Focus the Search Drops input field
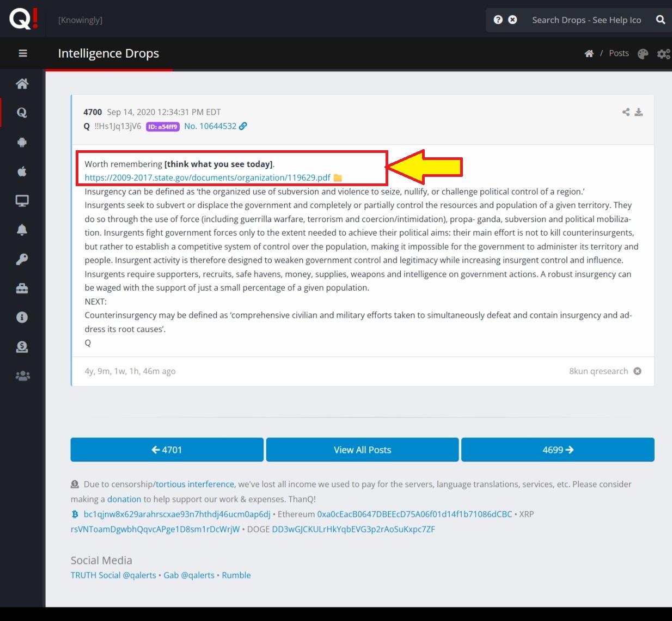 click(x=587, y=20)
